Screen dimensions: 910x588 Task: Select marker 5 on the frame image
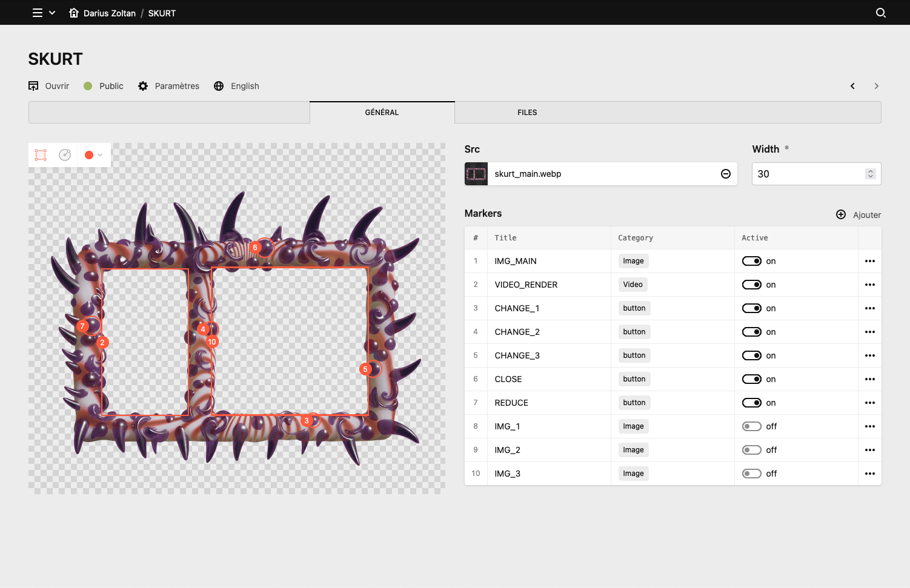(365, 369)
